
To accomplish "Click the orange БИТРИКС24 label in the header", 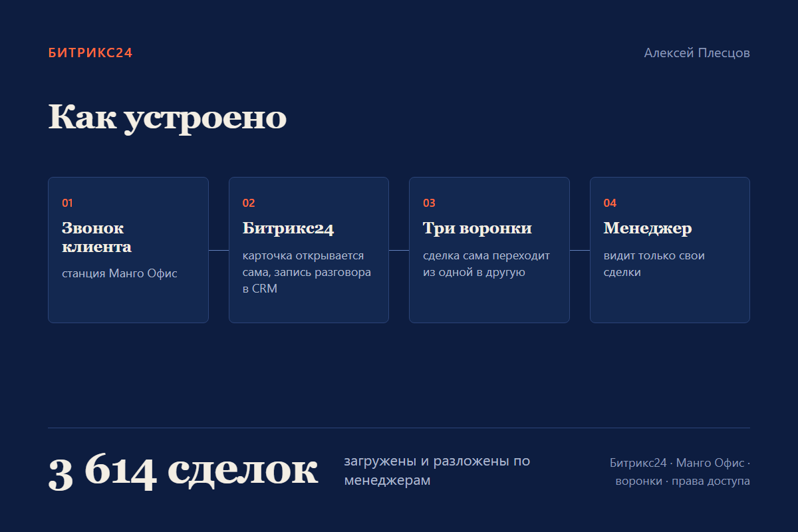I will [x=90, y=53].
